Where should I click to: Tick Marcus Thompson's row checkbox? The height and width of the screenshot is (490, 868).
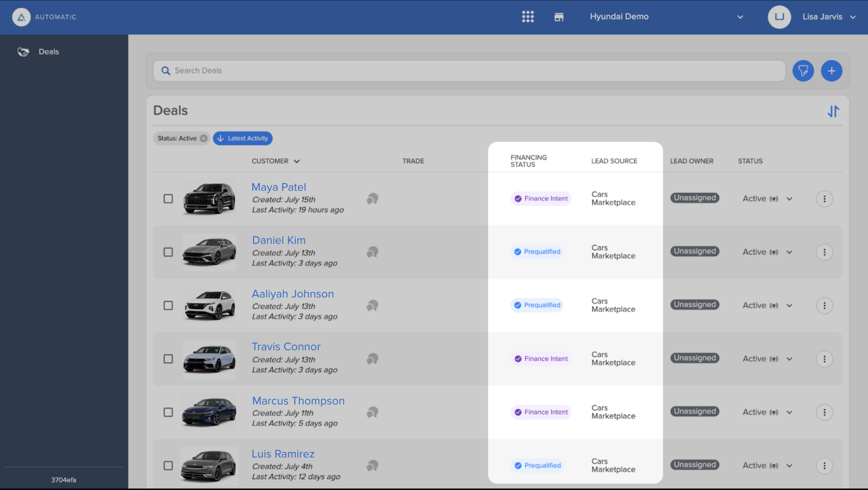click(168, 412)
